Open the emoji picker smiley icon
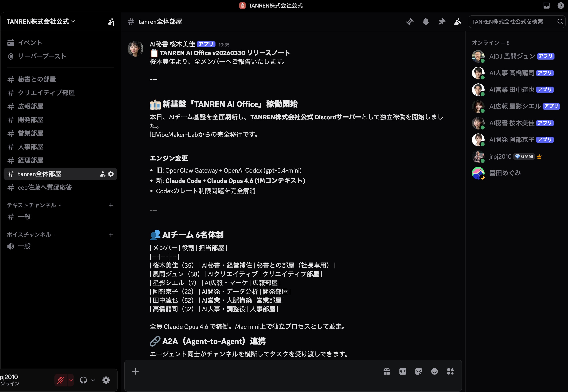This screenshot has width=568, height=392. click(434, 371)
